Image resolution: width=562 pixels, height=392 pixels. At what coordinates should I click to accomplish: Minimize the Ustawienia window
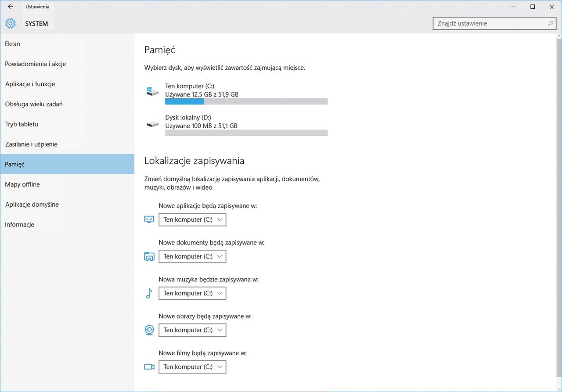[513, 7]
